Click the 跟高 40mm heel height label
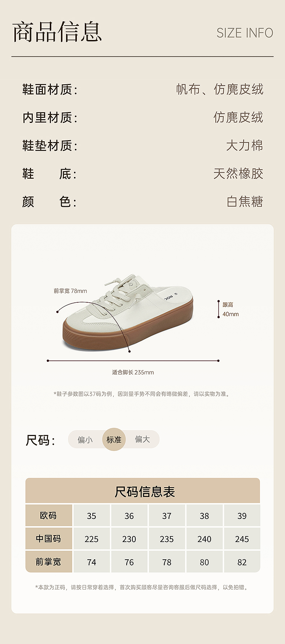The image size is (285, 644). click(231, 310)
